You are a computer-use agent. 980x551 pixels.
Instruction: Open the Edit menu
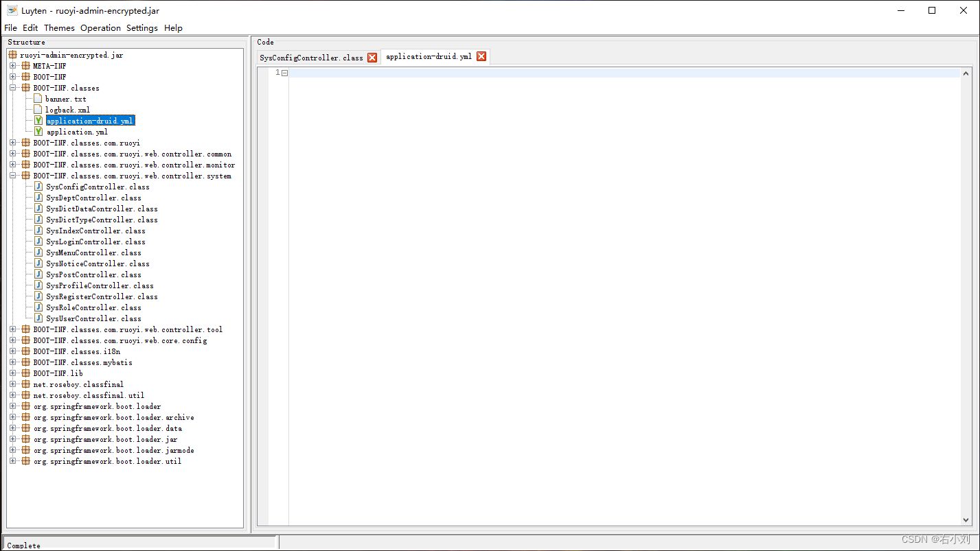click(x=30, y=28)
